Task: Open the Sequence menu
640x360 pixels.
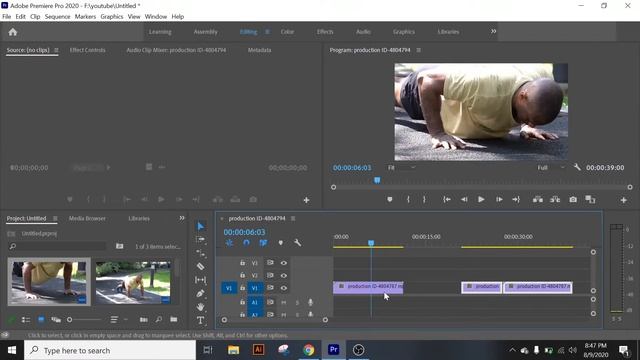Action: click(x=58, y=17)
